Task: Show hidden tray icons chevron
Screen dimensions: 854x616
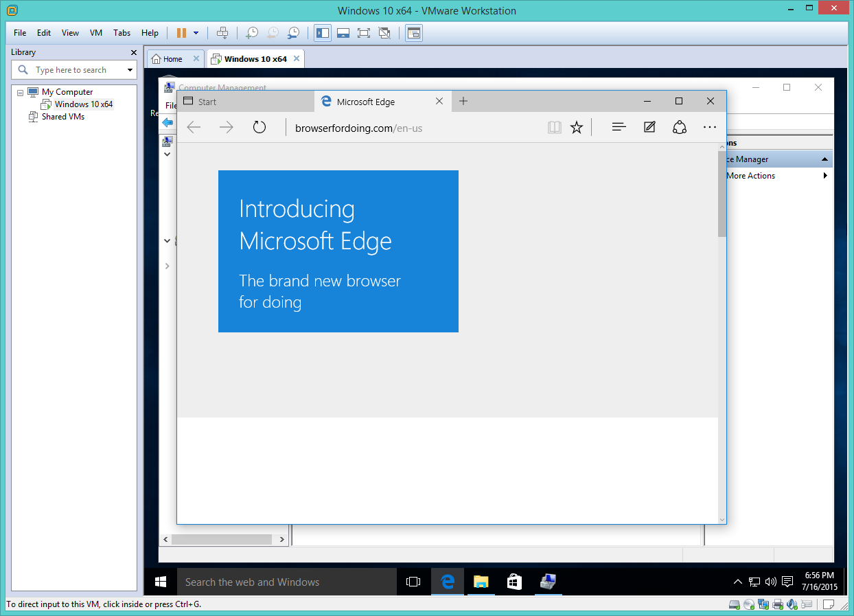Action: [737, 582]
